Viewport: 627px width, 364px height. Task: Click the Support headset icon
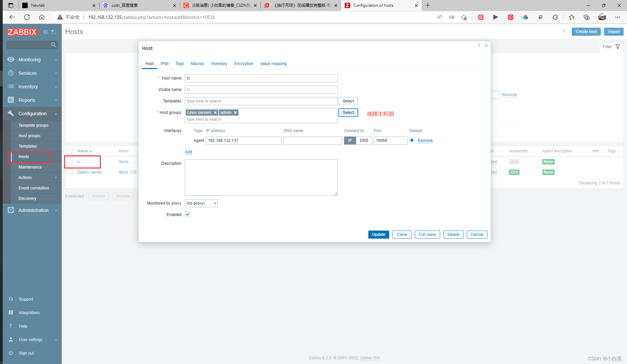pos(11,299)
